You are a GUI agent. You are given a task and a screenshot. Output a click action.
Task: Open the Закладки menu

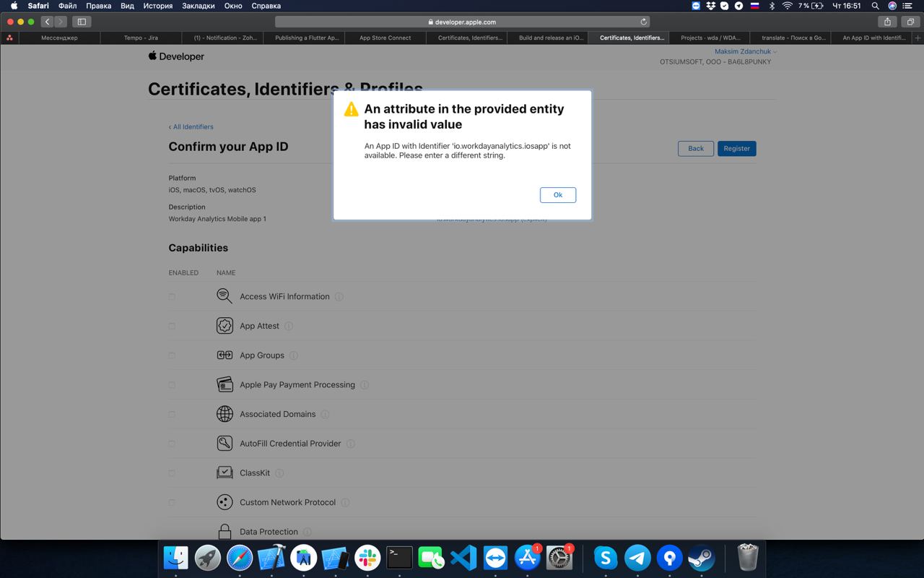tap(199, 6)
